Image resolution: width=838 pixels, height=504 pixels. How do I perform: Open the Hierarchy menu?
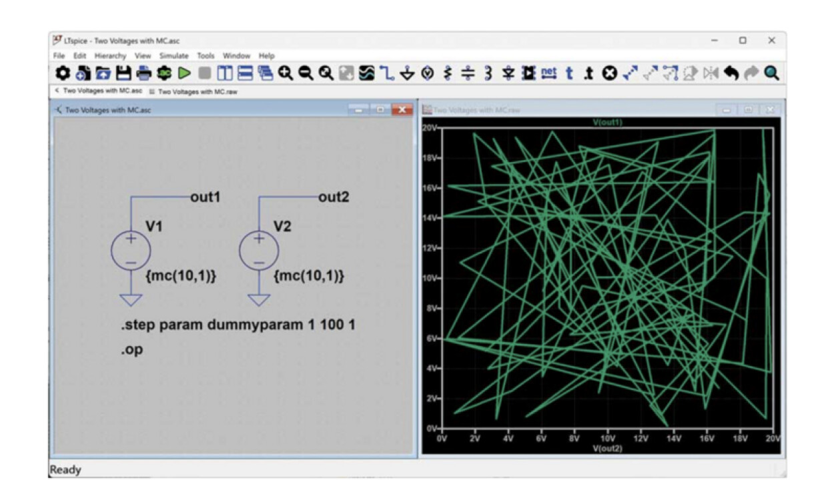tap(110, 56)
